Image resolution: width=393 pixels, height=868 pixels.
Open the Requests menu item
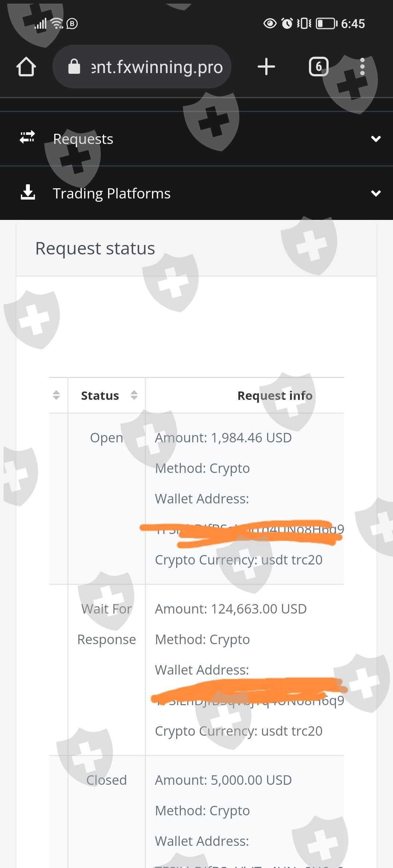click(x=83, y=139)
